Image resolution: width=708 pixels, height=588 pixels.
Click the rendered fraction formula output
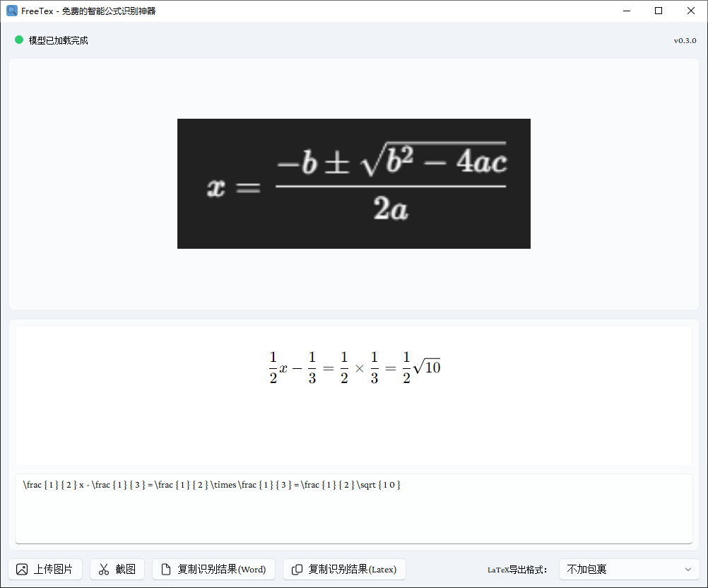point(355,367)
